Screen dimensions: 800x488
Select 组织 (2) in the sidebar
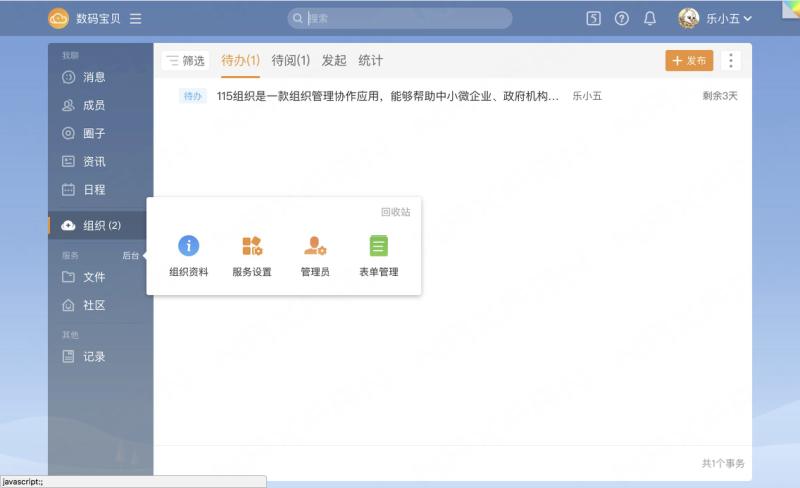click(x=101, y=225)
